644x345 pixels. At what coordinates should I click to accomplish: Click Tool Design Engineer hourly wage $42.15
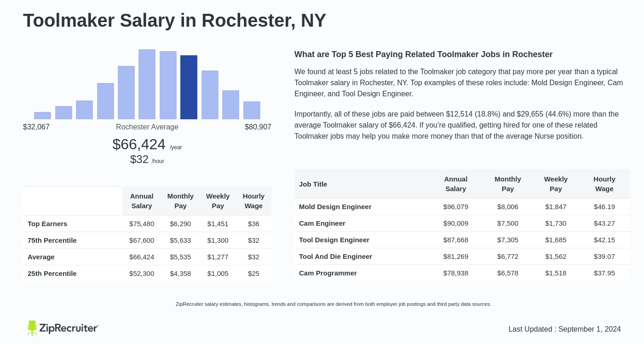pos(604,240)
